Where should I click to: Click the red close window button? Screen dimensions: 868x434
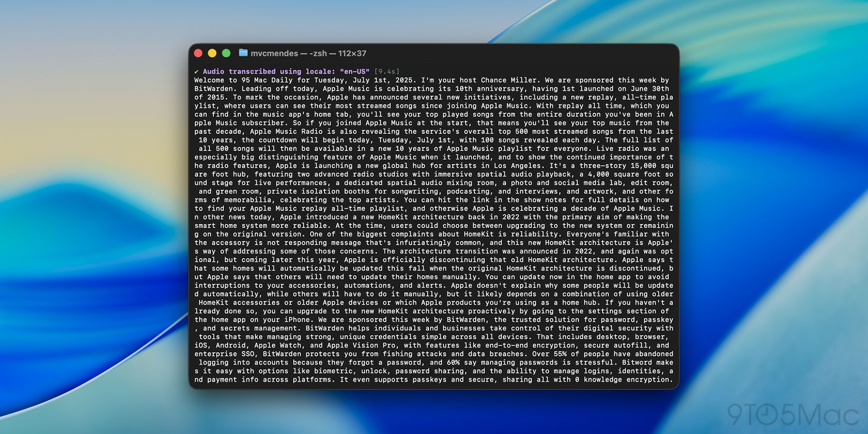tap(198, 53)
